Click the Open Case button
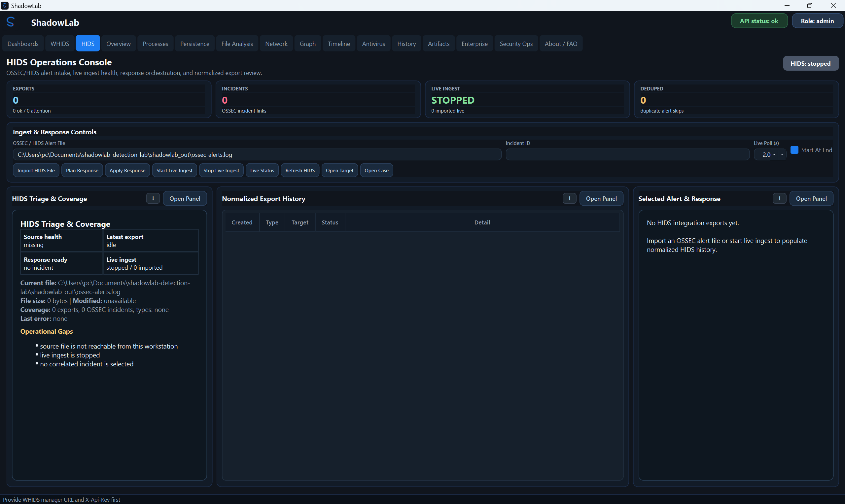The height and width of the screenshot is (504, 845). click(376, 171)
